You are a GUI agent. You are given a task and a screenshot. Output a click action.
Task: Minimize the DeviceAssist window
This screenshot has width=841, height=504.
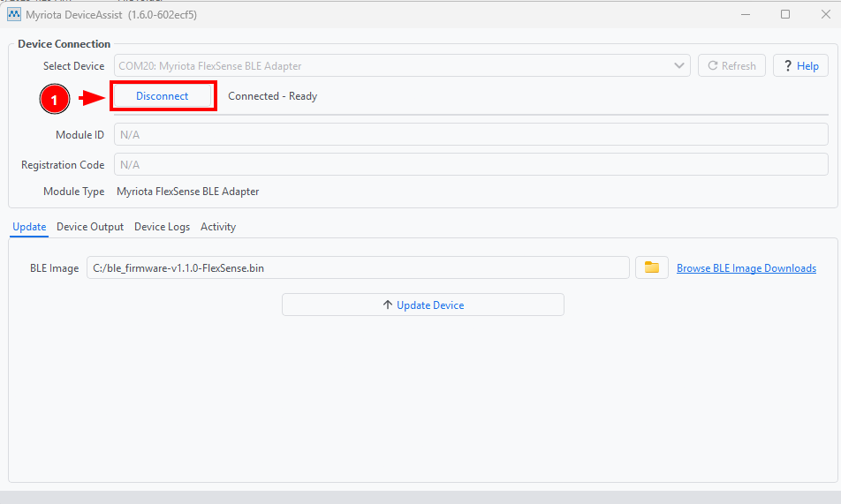pos(746,14)
